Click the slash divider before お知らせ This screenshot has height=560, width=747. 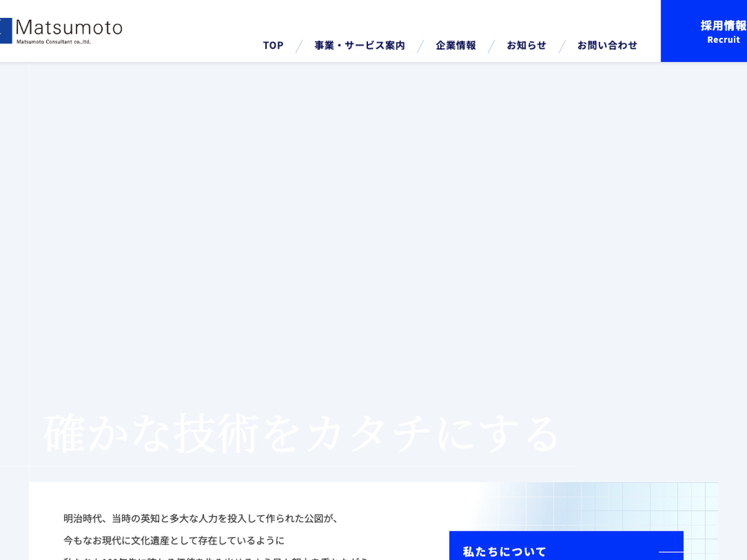coord(491,46)
